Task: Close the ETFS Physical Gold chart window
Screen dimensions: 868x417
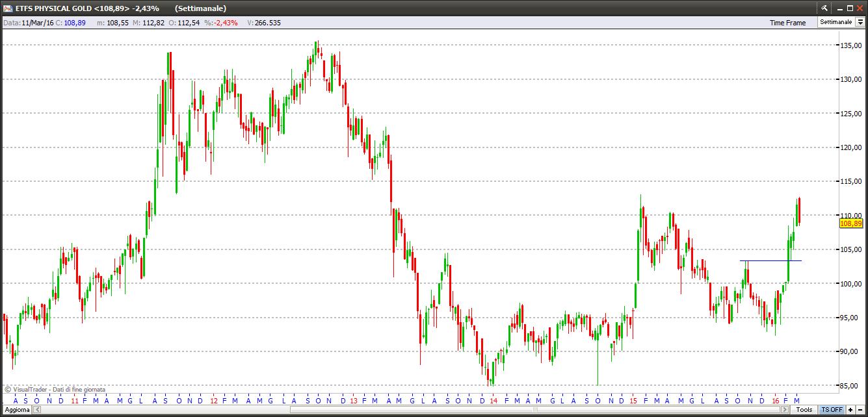Action: pos(860,8)
